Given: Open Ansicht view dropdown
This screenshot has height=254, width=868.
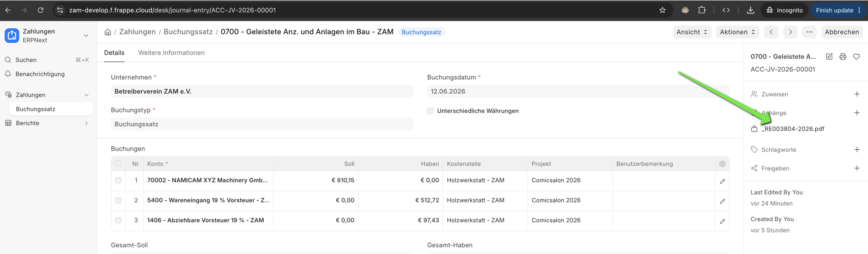Looking at the screenshot, I should [x=692, y=32].
